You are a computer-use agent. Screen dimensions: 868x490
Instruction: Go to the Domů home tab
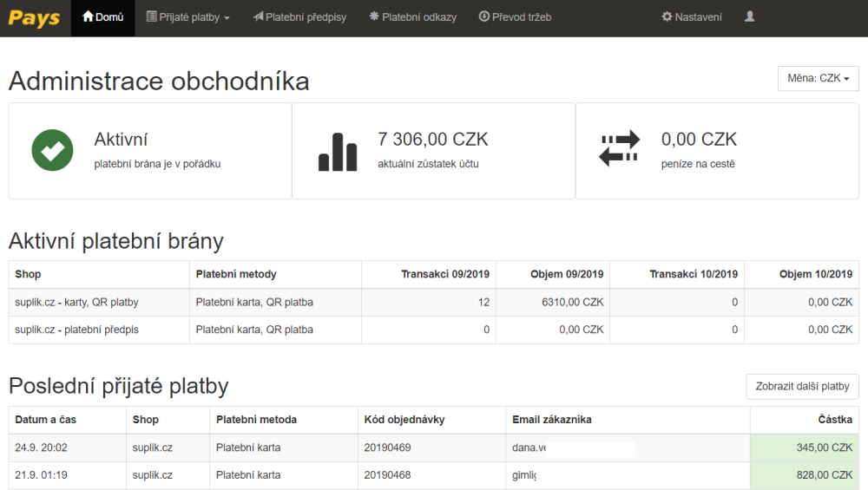pyautogui.click(x=102, y=17)
